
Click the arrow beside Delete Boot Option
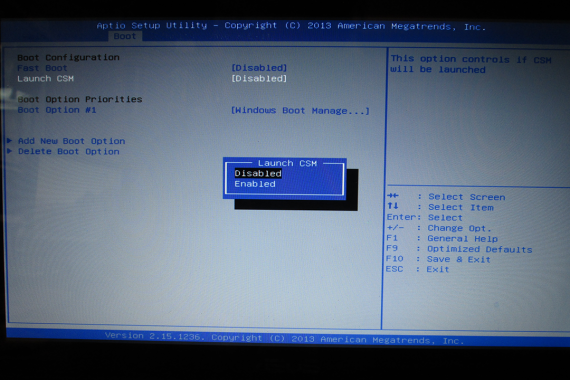(10, 151)
